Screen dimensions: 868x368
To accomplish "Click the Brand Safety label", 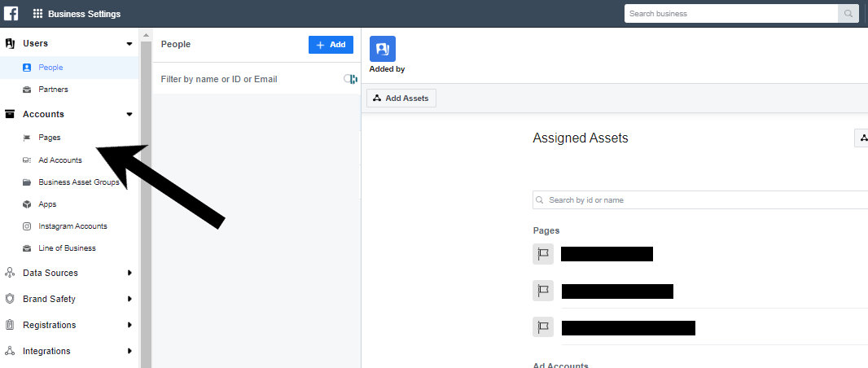I will pos(49,299).
